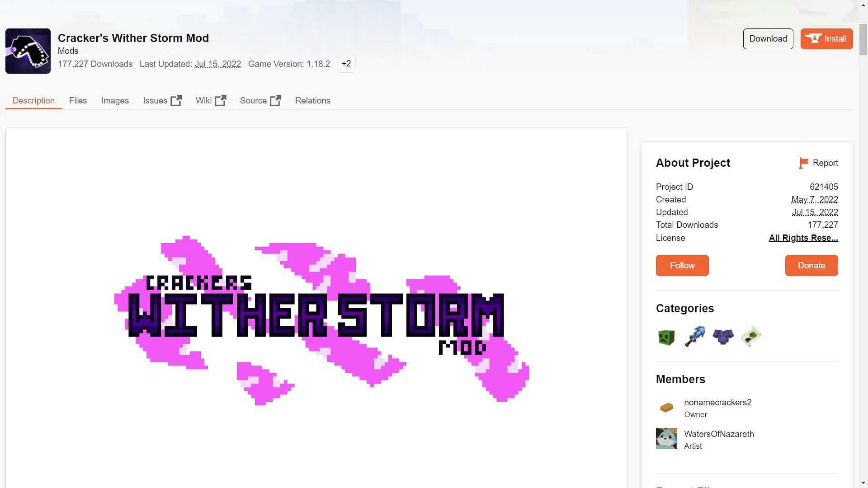Click the +2 game versions badge expander

[x=345, y=63]
